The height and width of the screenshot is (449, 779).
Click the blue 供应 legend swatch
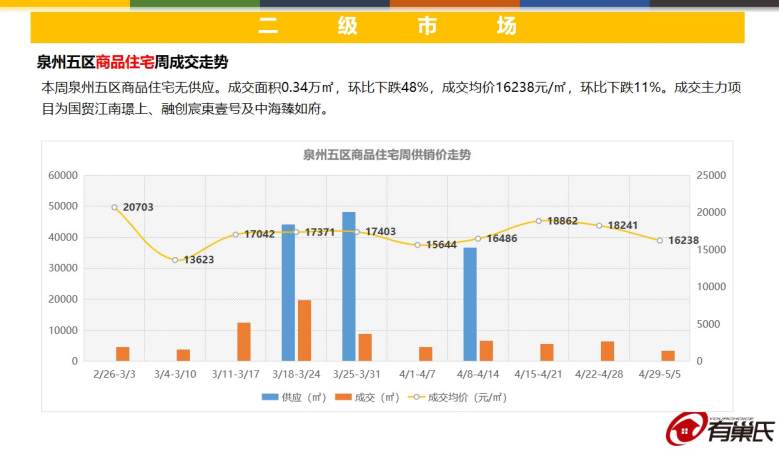coord(270,397)
